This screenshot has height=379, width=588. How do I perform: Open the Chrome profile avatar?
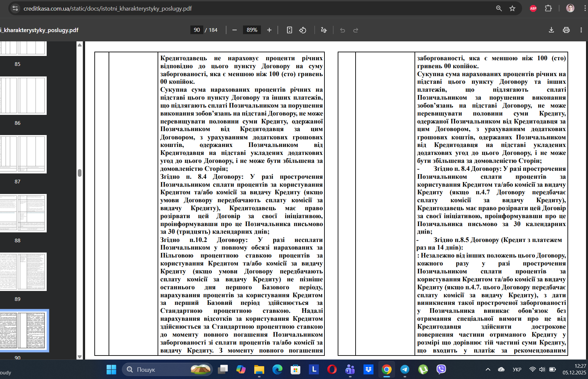point(570,8)
